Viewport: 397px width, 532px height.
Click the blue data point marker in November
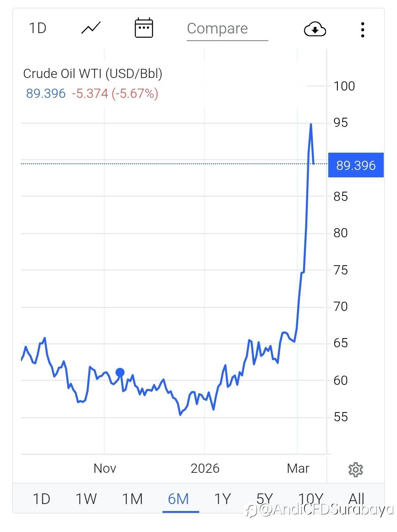[120, 372]
